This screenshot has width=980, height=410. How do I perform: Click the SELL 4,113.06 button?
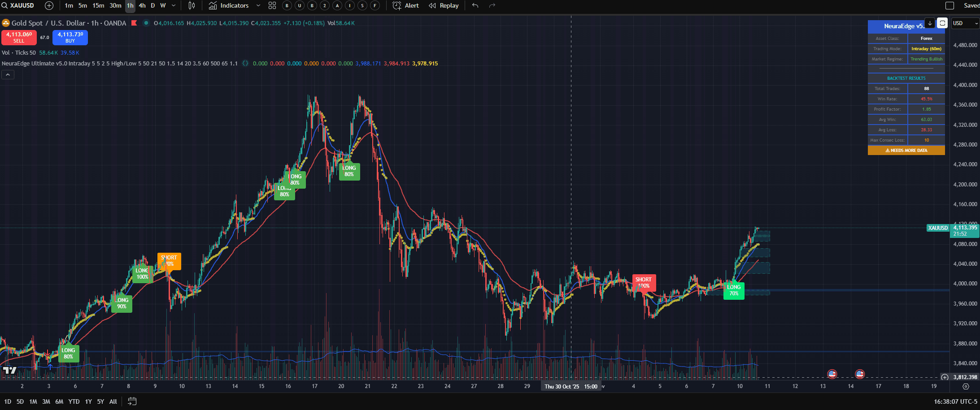[18, 38]
